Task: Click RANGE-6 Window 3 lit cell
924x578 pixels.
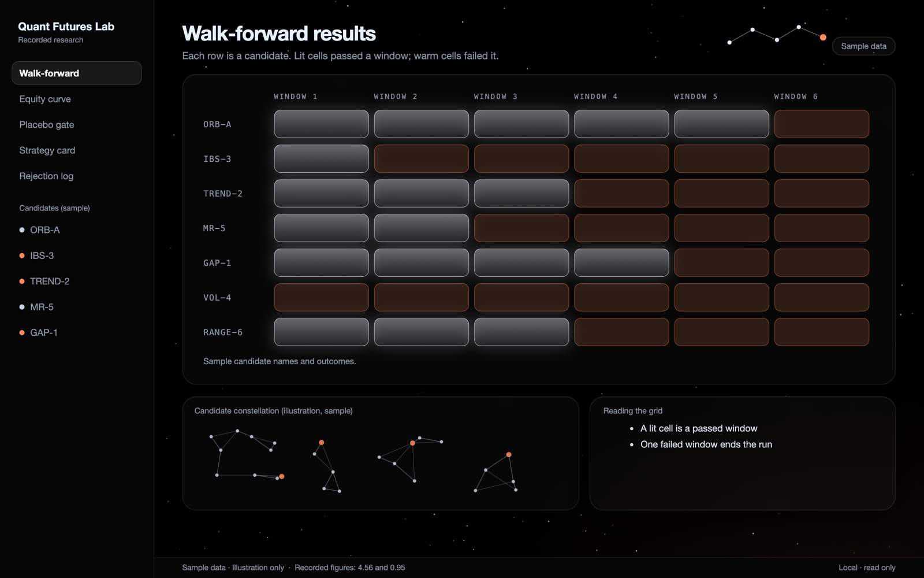Action: pyautogui.click(x=521, y=332)
